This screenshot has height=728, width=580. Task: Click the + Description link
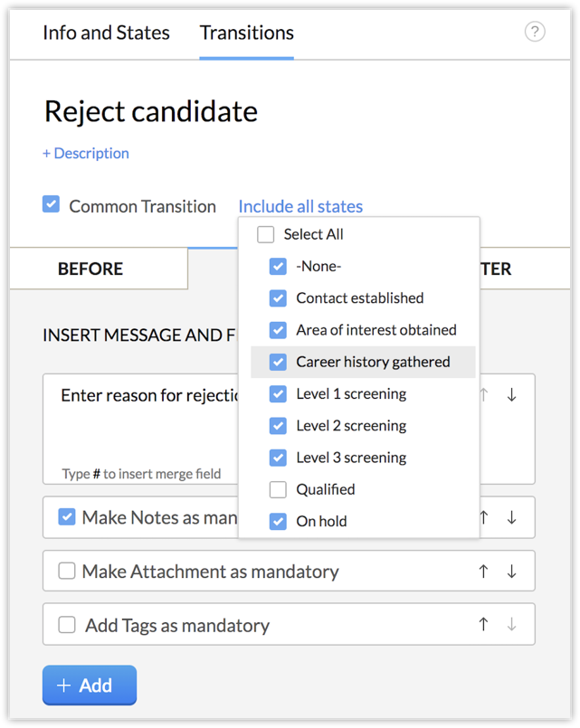pos(86,154)
